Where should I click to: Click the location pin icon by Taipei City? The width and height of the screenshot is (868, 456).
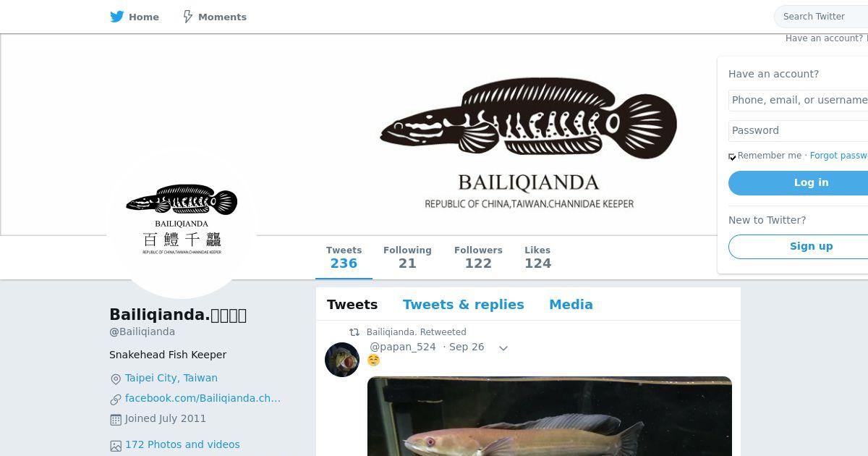116,379
